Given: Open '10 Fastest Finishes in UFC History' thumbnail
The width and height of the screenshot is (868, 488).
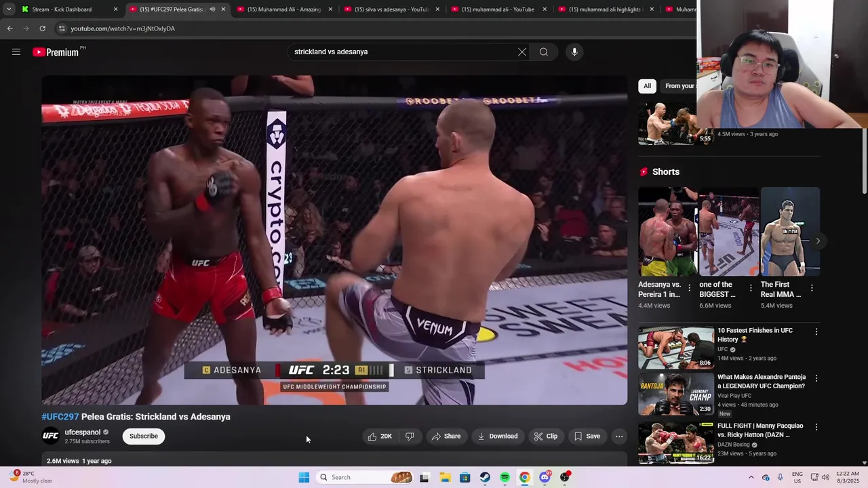Looking at the screenshot, I should pyautogui.click(x=676, y=347).
